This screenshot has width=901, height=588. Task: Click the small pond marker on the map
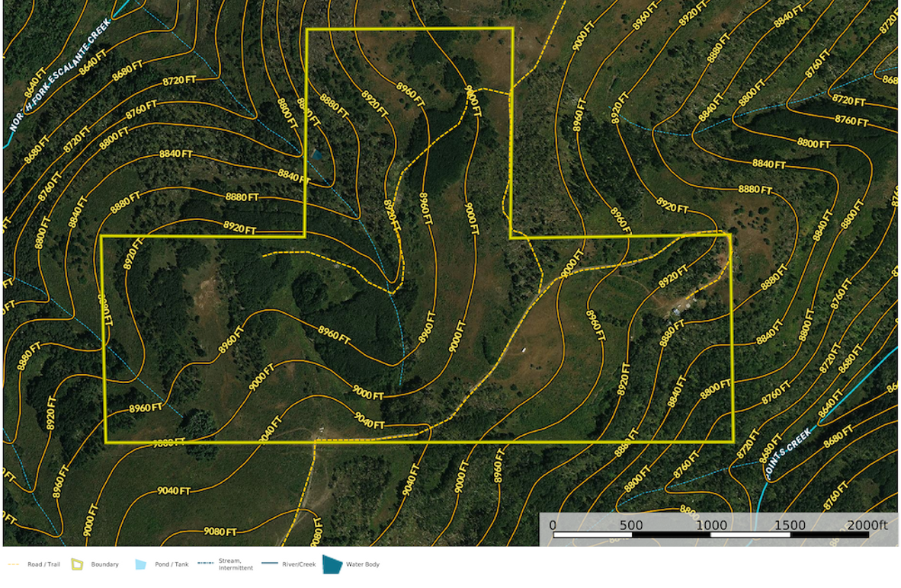click(316, 154)
